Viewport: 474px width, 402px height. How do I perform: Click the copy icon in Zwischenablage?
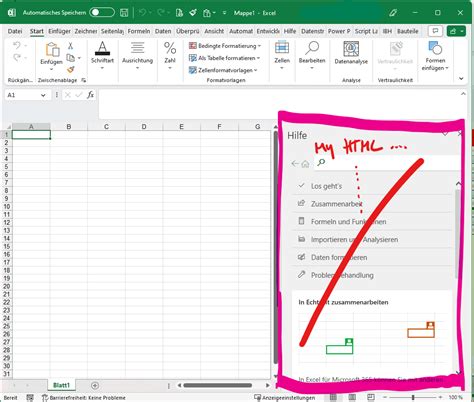pos(70,58)
